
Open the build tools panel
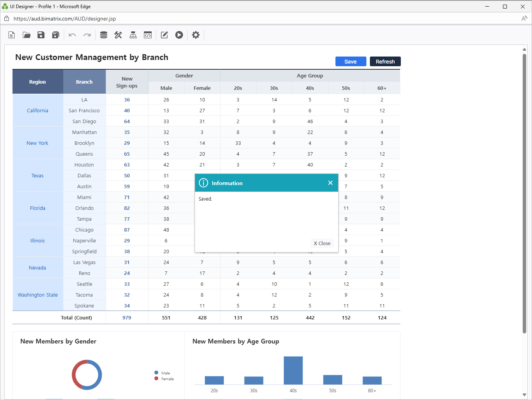118,35
